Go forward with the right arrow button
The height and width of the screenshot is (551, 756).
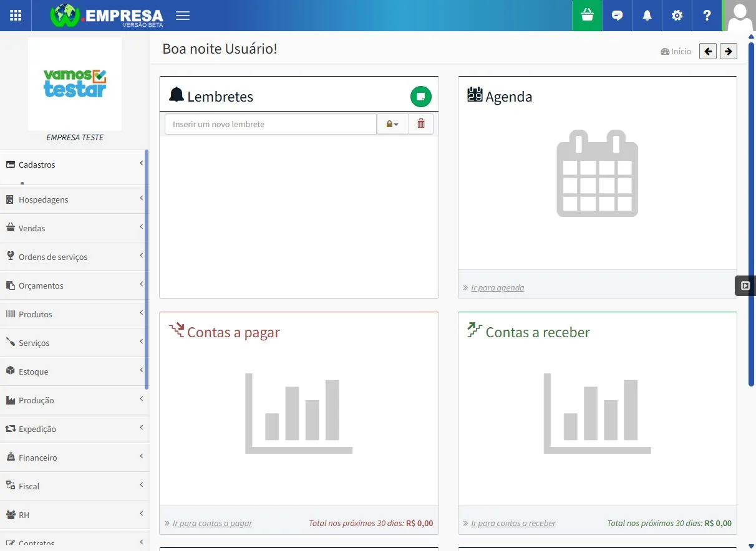[729, 51]
